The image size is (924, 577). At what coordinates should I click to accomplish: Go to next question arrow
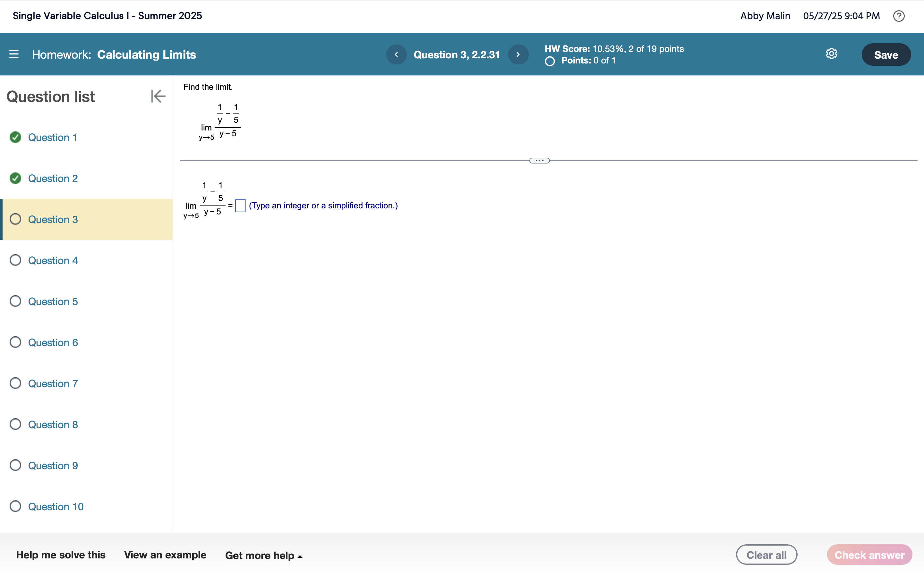pyautogui.click(x=518, y=54)
